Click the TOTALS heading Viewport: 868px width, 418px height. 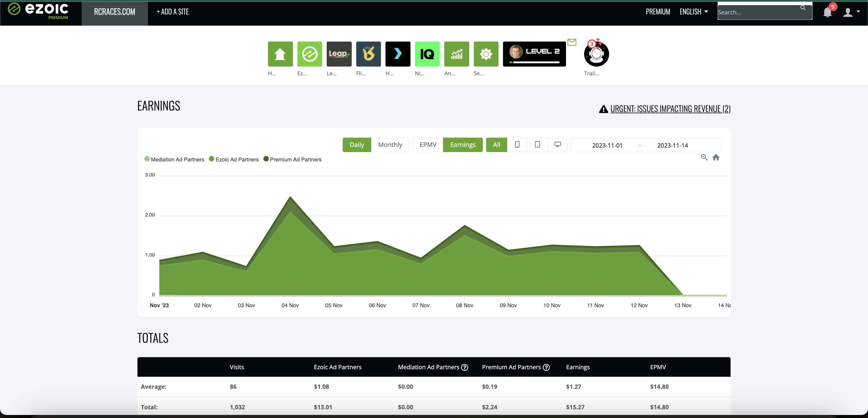click(153, 338)
